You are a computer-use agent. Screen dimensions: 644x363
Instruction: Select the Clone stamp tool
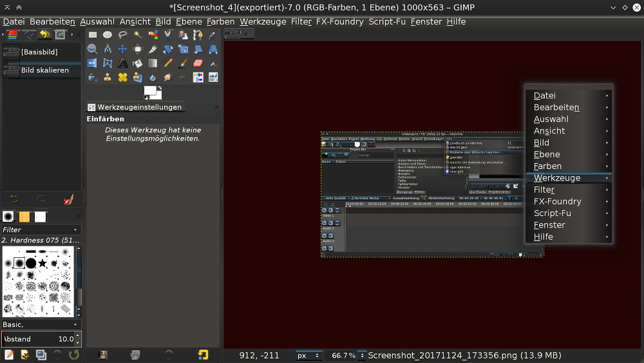click(x=108, y=77)
